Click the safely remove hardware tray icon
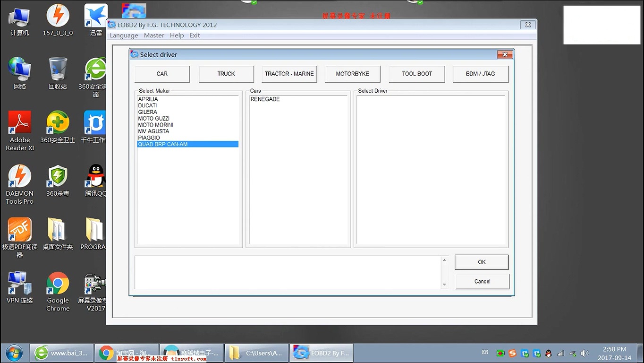The height and width of the screenshot is (363, 644). [x=572, y=353]
